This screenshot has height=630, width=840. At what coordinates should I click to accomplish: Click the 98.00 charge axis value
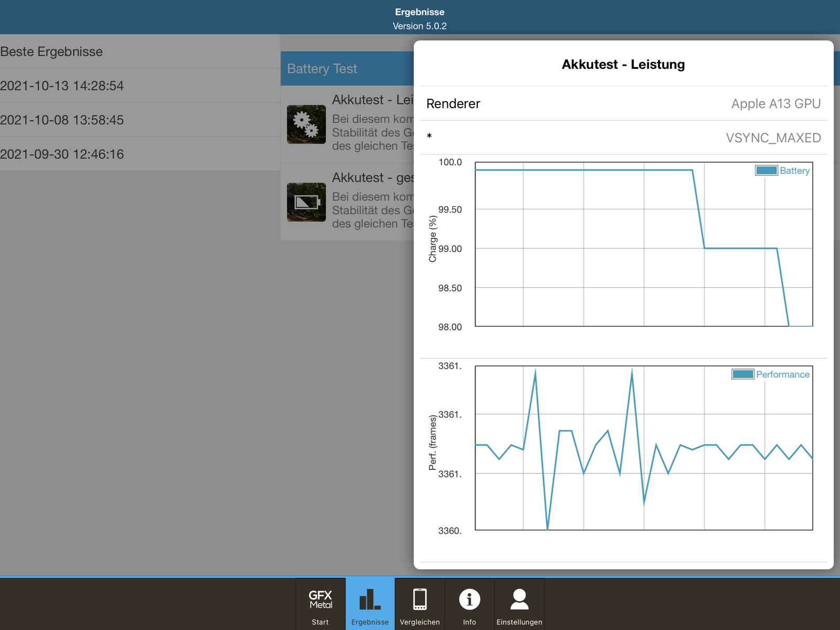coord(450,327)
